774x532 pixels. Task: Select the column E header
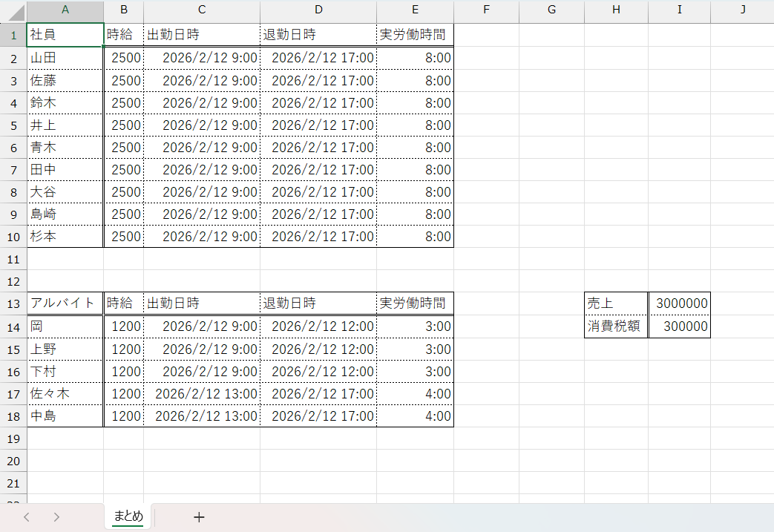pos(415,10)
